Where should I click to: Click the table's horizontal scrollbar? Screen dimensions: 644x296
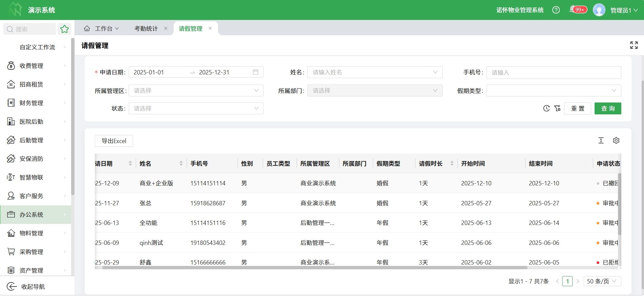[314, 268]
